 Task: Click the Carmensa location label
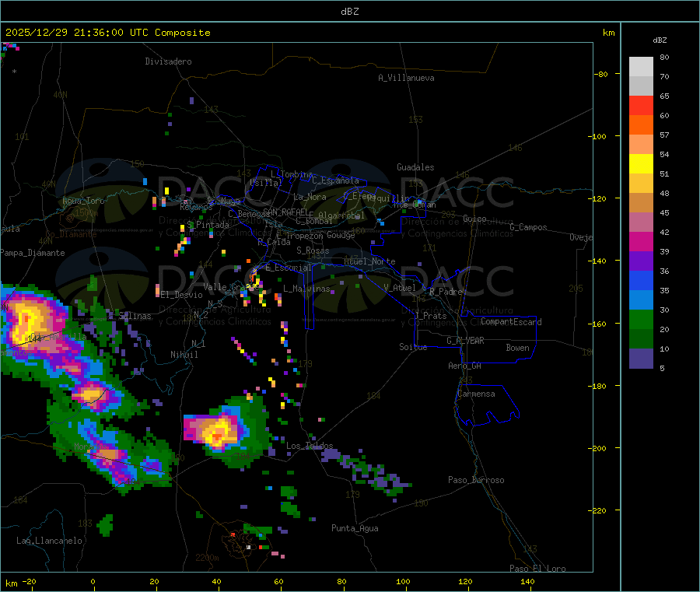pyautogui.click(x=476, y=394)
